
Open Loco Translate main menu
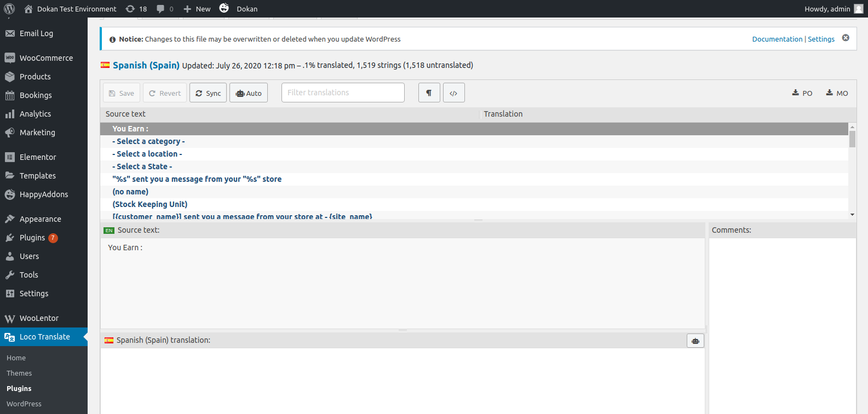[44, 337]
